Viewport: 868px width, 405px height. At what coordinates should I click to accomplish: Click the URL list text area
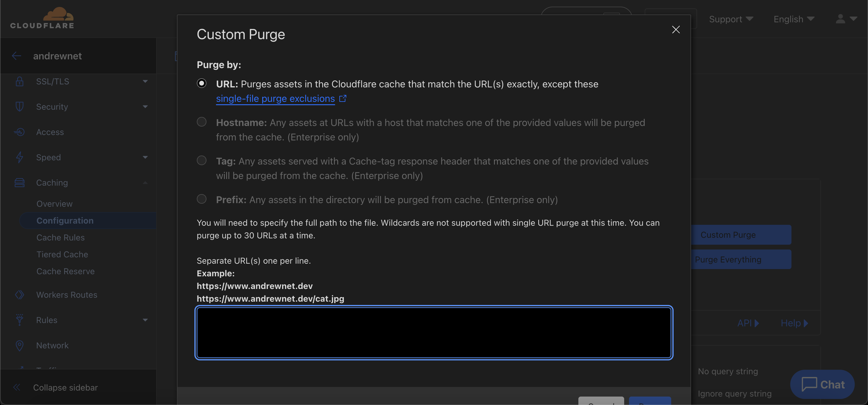[434, 333]
